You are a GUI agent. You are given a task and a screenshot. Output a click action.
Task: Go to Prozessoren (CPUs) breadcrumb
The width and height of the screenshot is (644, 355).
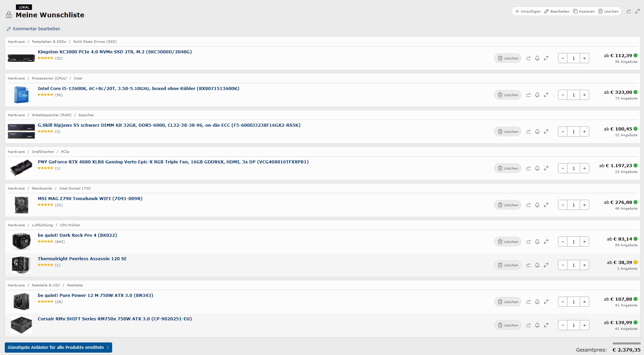pos(49,78)
